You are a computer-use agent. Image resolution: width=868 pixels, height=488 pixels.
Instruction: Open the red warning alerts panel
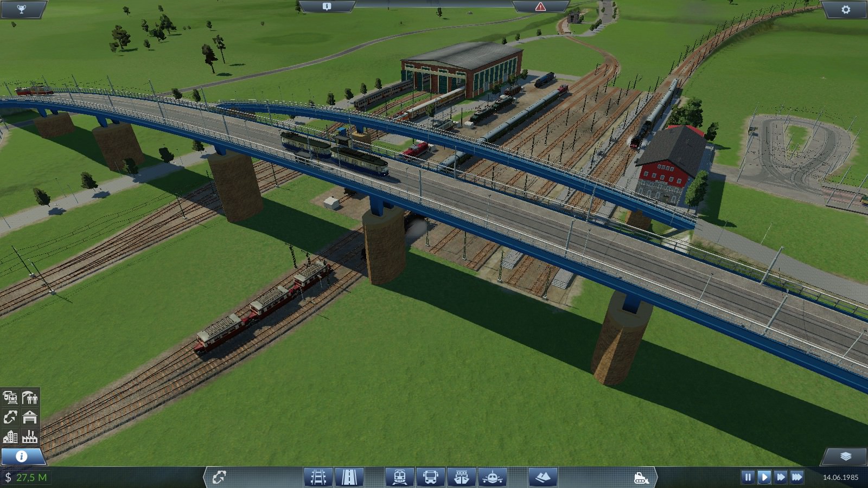click(540, 7)
